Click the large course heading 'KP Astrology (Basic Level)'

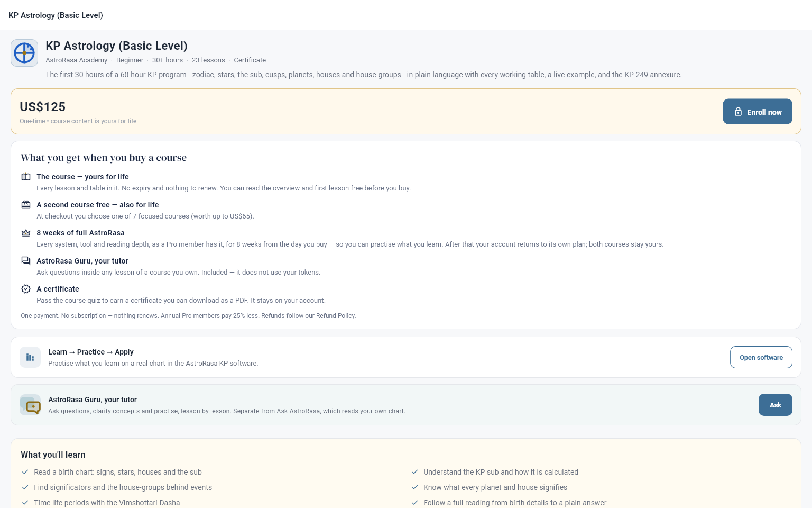(116, 46)
